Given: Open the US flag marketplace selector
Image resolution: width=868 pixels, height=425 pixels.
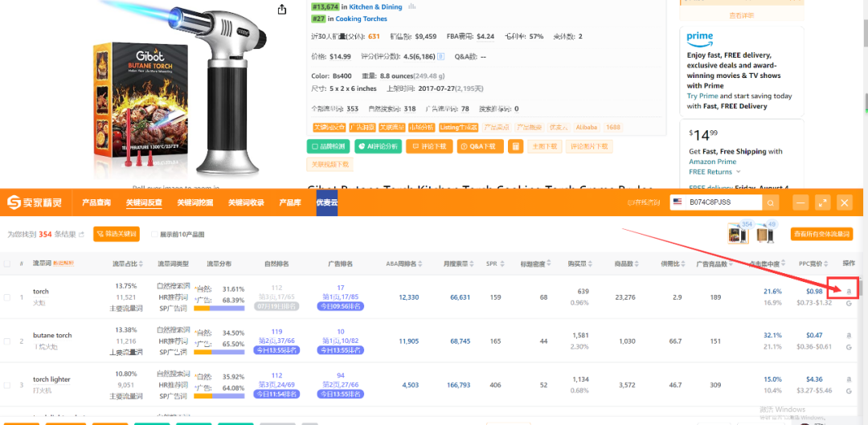Looking at the screenshot, I should (677, 202).
